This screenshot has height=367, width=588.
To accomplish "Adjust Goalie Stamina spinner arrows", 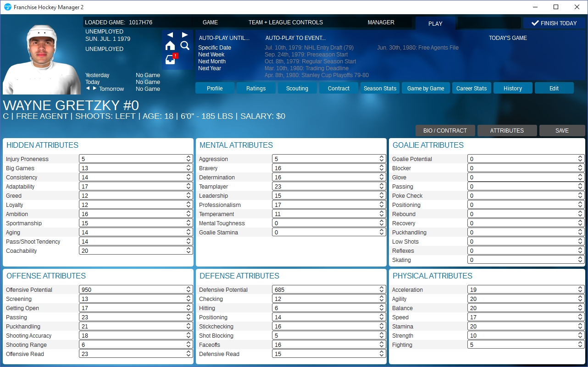I will coord(382,232).
